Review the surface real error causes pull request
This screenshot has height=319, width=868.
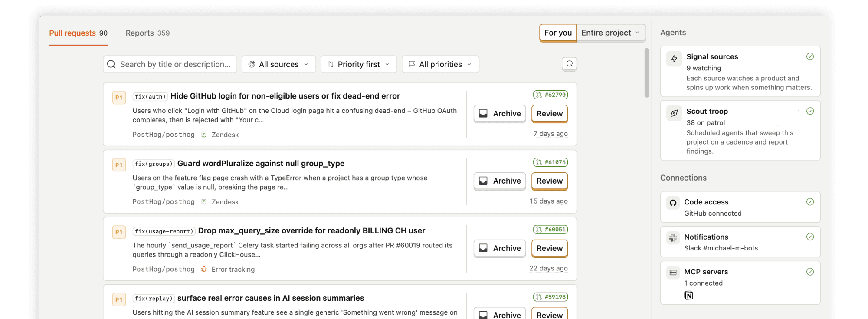550,314
